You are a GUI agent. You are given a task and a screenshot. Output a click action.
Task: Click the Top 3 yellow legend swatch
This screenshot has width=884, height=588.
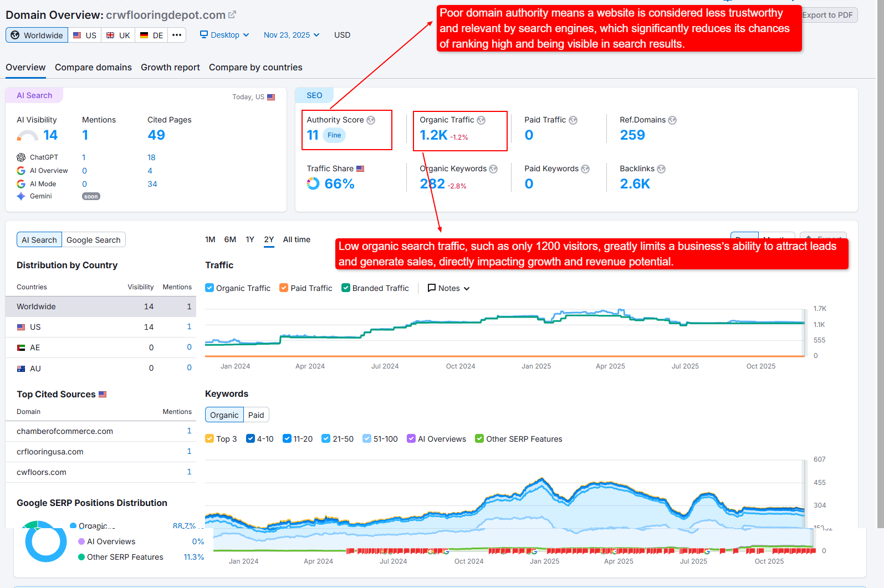pyautogui.click(x=209, y=439)
